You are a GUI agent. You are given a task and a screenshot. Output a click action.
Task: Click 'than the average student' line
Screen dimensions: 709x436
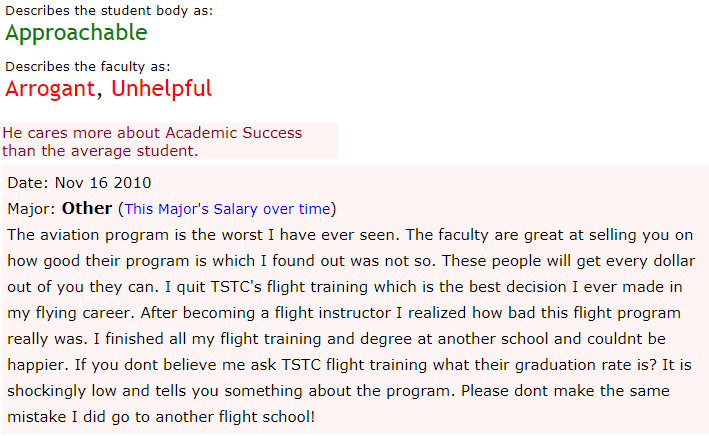100,151
